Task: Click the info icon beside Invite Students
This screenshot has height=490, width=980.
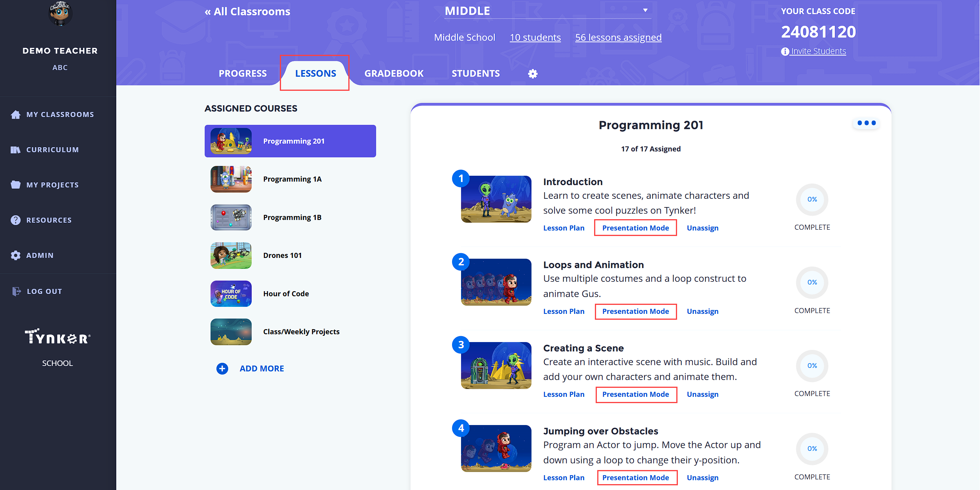Action: 785,51
